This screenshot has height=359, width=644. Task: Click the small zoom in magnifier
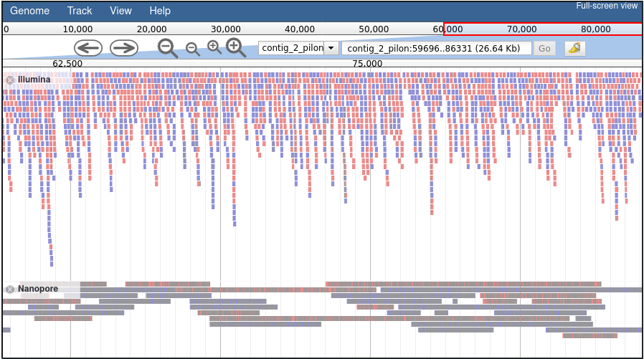click(214, 47)
